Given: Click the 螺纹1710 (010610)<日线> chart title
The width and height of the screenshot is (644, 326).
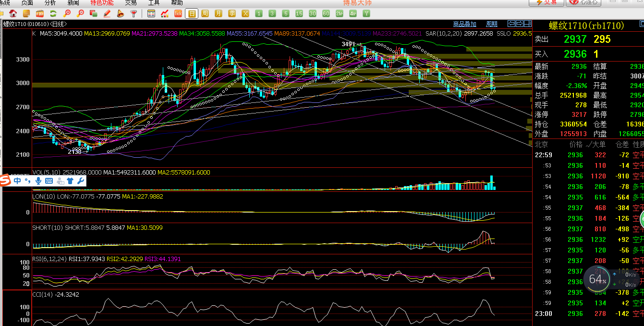Looking at the screenshot, I should 35,24.
